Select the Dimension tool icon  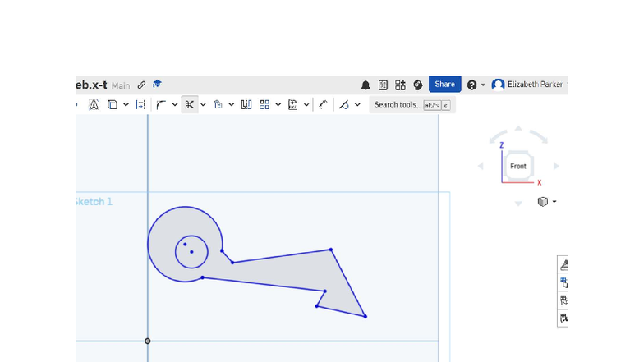[x=324, y=105]
